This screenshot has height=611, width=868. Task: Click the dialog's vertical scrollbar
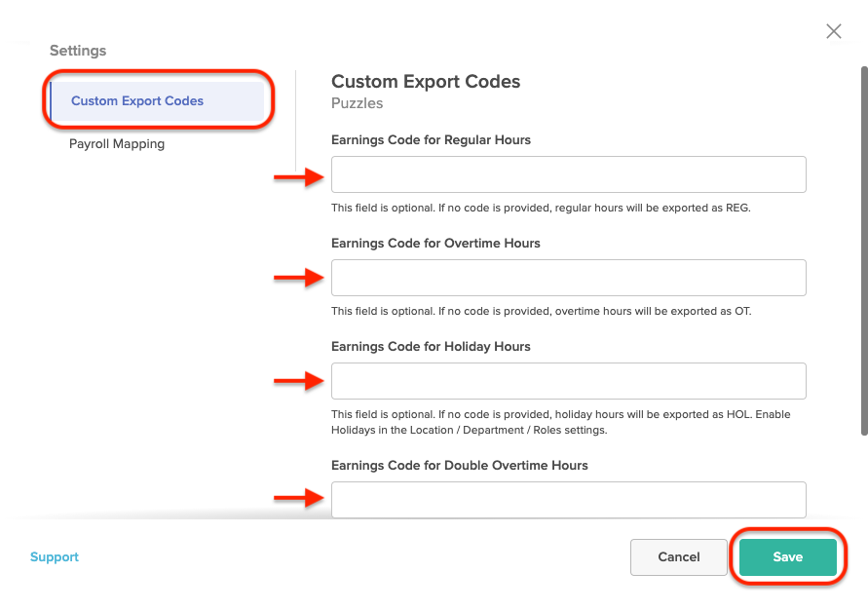[864, 251]
